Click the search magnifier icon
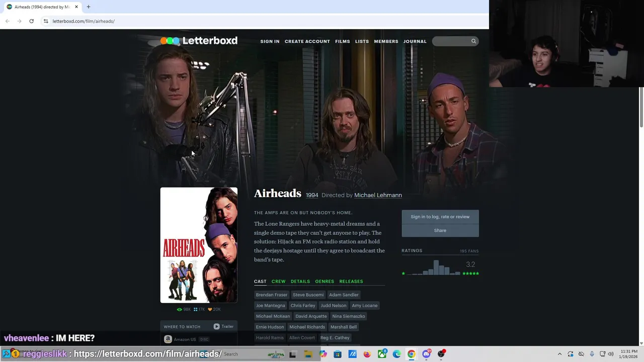Viewport: 644px width, 362px height. (x=473, y=41)
